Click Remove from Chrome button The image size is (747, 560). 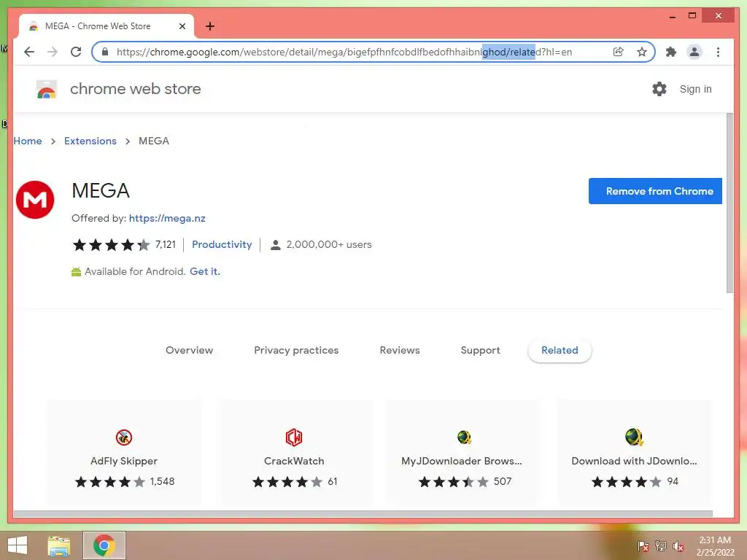[x=655, y=191]
